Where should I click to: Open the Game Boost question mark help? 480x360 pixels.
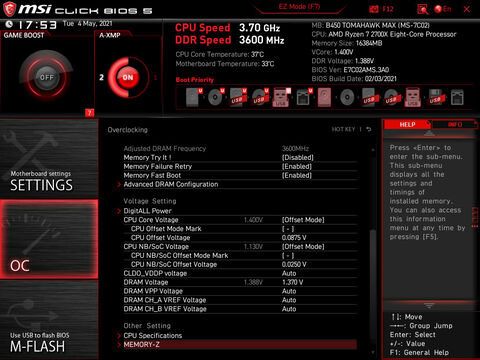[89, 113]
